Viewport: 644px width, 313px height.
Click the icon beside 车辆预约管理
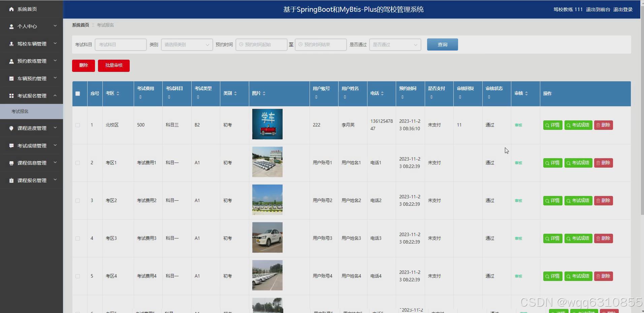tap(11, 79)
